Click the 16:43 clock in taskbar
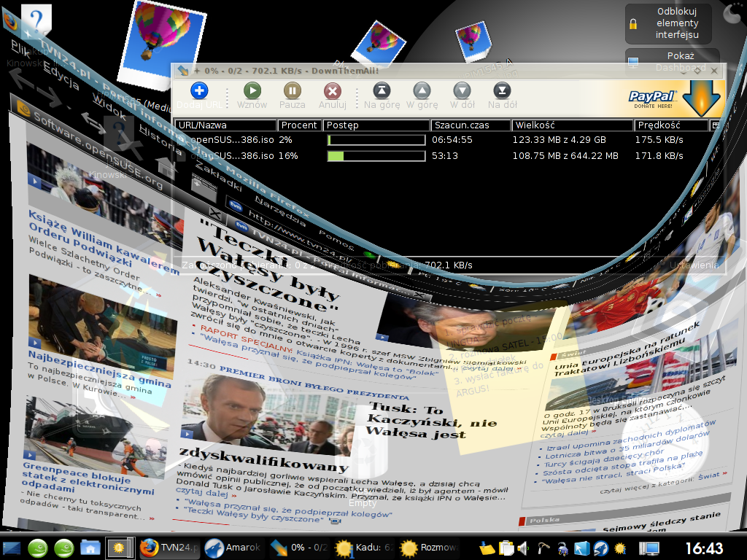The height and width of the screenshot is (560, 747). pyautogui.click(x=704, y=548)
